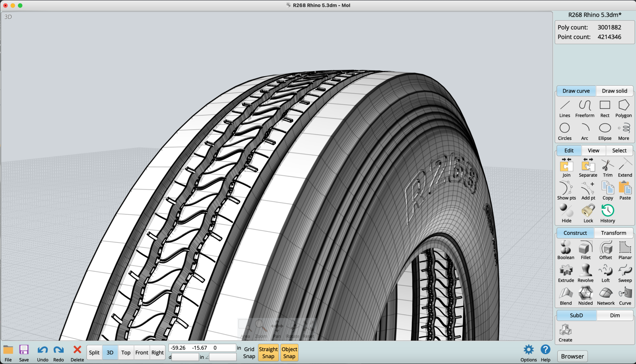Image resolution: width=636 pixels, height=364 pixels.
Task: Click the angle input field
Action: [223, 357]
